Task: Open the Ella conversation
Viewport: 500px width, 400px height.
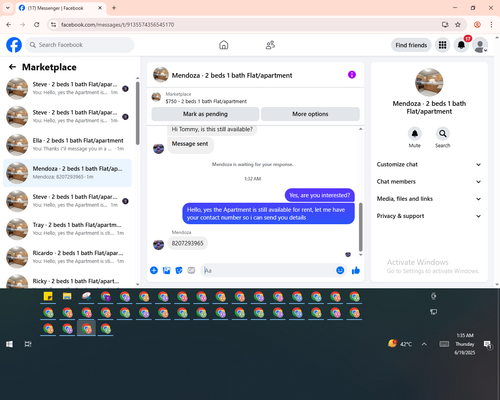Action: (67, 145)
